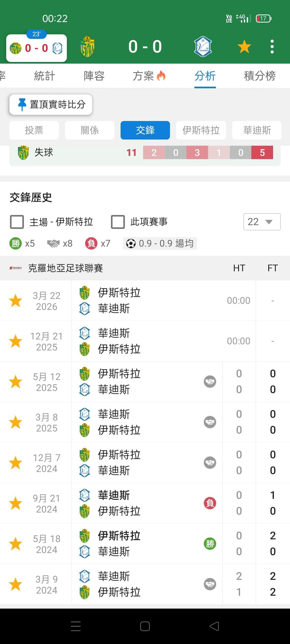The height and width of the screenshot is (644, 290).
Task: Tap the Android home navigation button
Action: (x=145, y=626)
